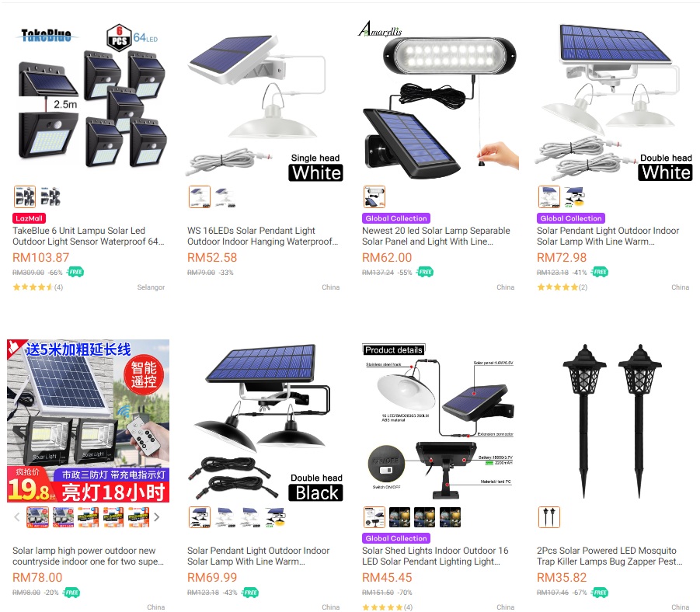
Task: Click the Global Collection badge on Newest 20 led Solar Lamp
Action: [x=396, y=218]
